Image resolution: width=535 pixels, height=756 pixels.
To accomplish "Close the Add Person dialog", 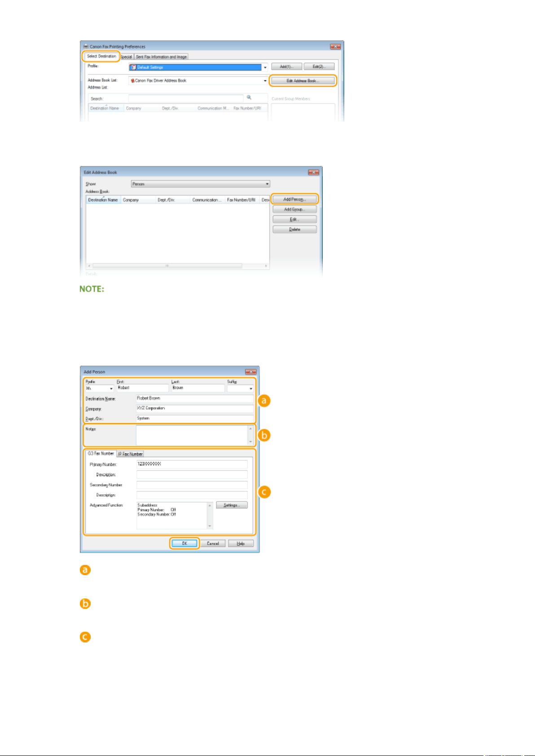I will (250, 372).
